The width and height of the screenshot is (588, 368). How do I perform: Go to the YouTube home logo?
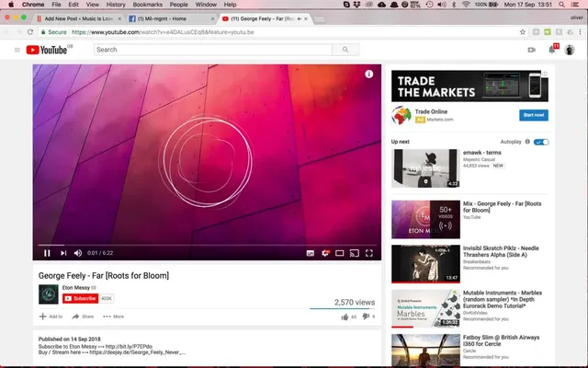(x=49, y=50)
